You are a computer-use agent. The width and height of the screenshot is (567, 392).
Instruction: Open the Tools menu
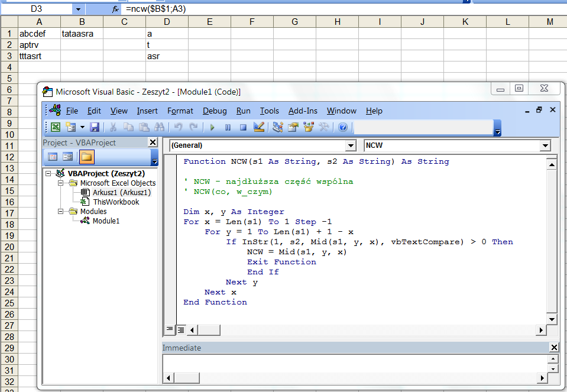point(270,111)
